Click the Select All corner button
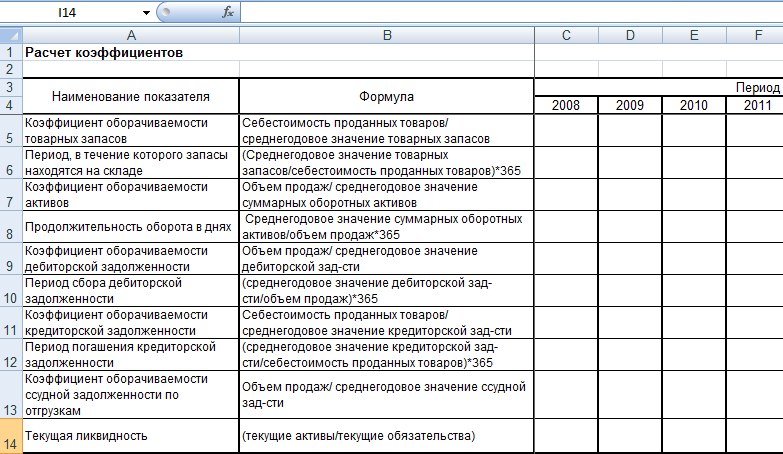 [11, 35]
